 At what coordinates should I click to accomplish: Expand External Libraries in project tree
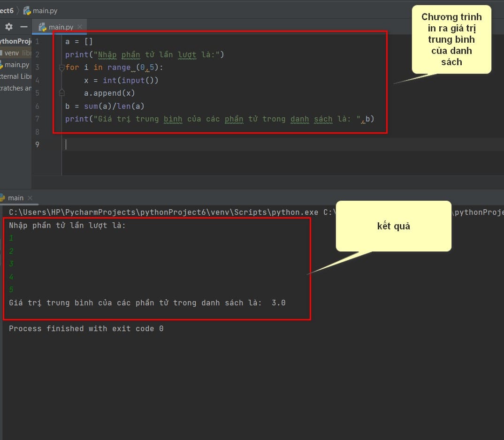point(16,76)
